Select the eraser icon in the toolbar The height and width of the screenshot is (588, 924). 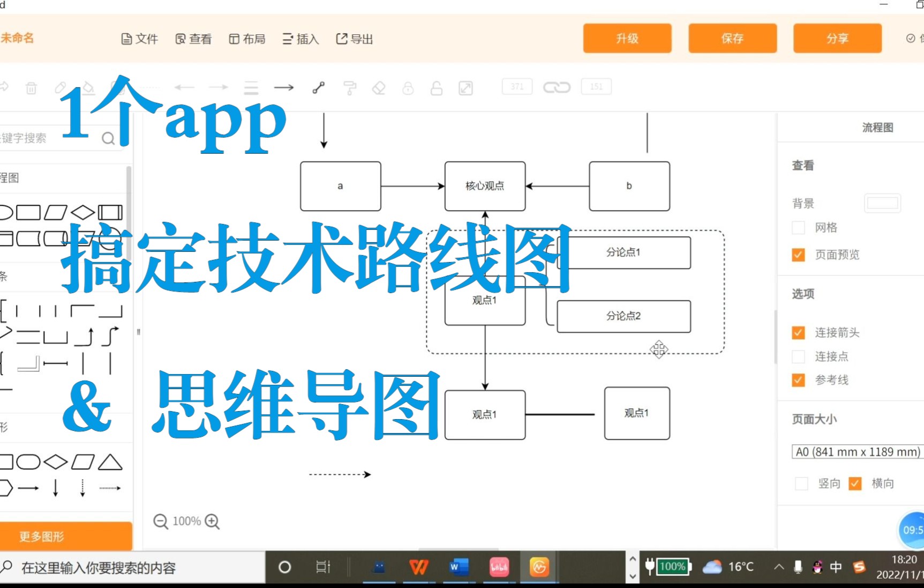tap(379, 87)
